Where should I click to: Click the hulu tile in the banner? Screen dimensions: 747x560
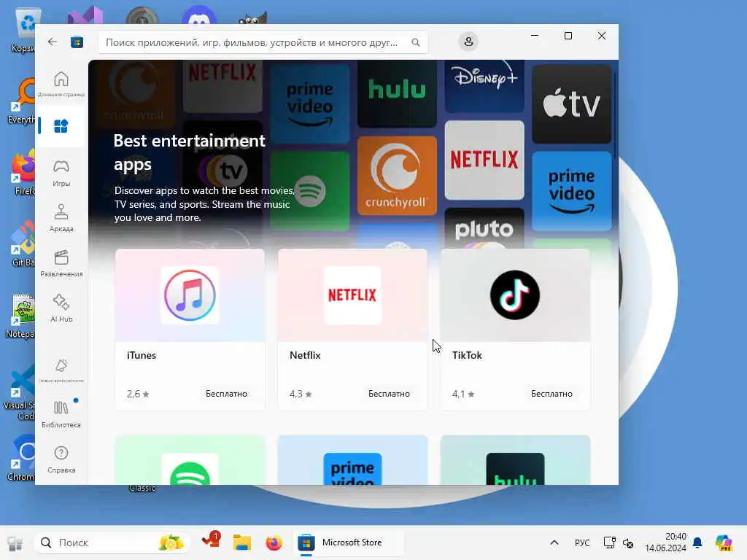(x=397, y=93)
